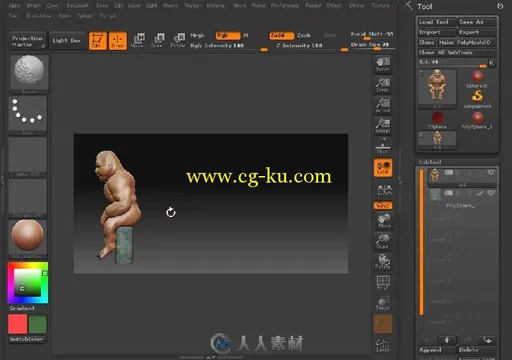Click the AAHalf icon
Image resolution: width=512 pixels, height=360 pixels.
[383, 126]
